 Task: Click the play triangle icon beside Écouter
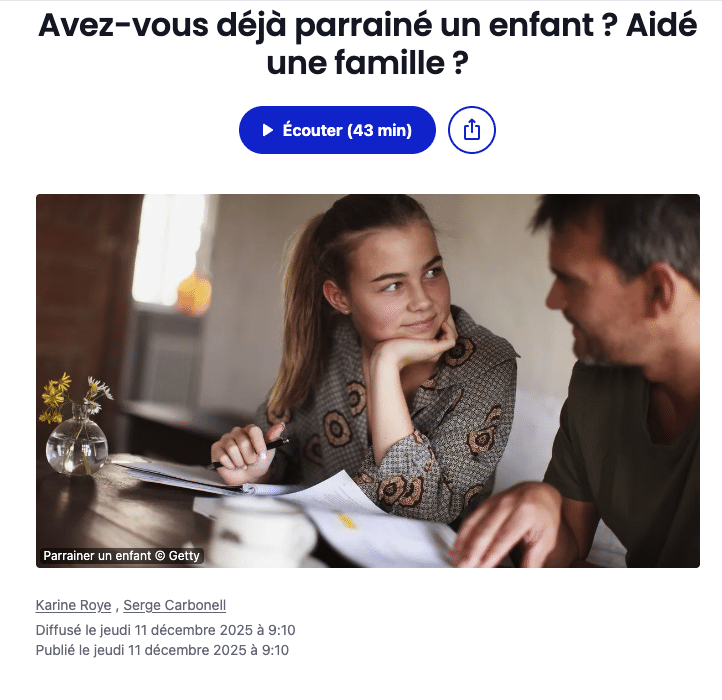(x=268, y=130)
